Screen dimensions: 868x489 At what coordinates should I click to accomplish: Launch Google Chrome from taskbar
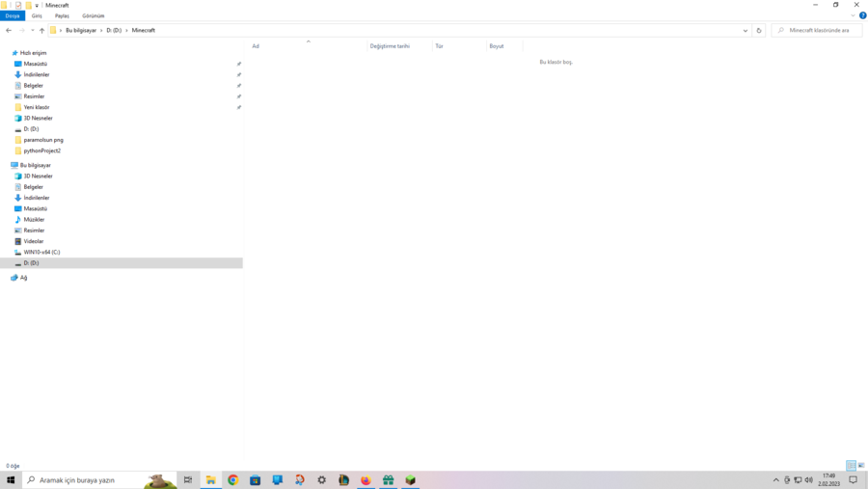pyautogui.click(x=233, y=480)
